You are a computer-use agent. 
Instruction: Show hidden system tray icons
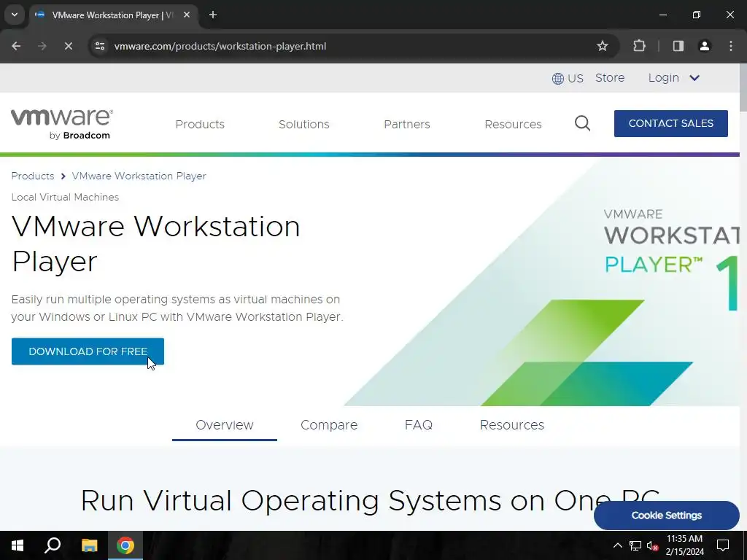tap(617, 545)
